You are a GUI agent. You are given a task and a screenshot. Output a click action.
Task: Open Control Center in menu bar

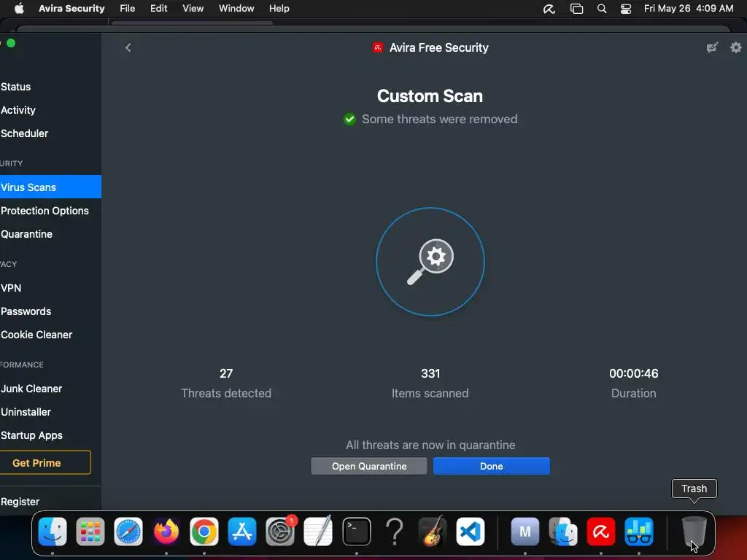coord(625,9)
